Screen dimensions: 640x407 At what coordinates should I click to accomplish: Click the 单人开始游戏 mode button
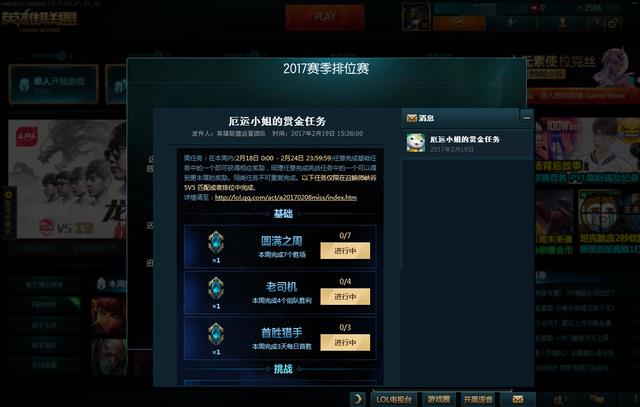[53, 84]
